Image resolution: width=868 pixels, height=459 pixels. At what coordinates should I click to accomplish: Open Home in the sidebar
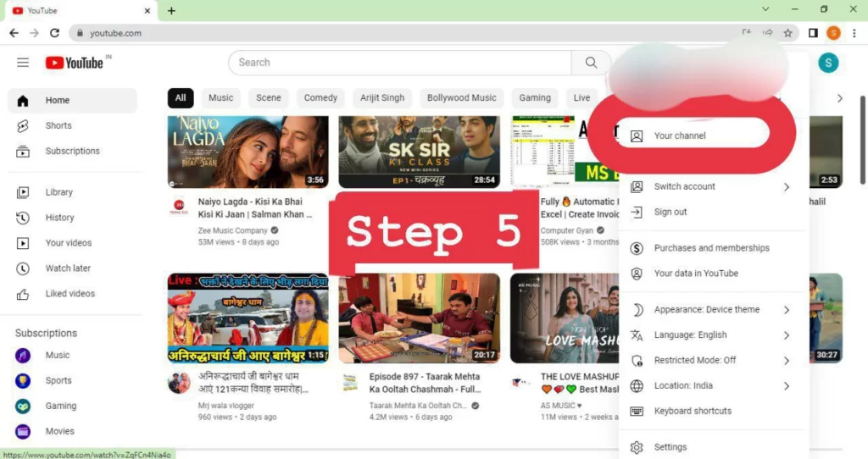tap(73, 101)
